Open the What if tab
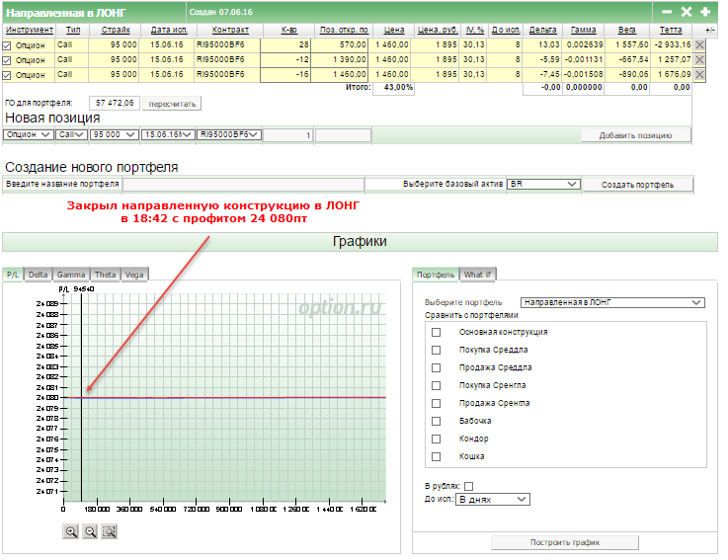The height and width of the screenshot is (560, 728). pyautogui.click(x=477, y=275)
